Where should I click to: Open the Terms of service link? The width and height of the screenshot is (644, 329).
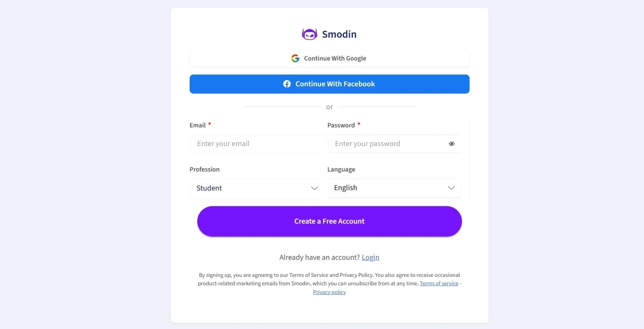click(439, 283)
